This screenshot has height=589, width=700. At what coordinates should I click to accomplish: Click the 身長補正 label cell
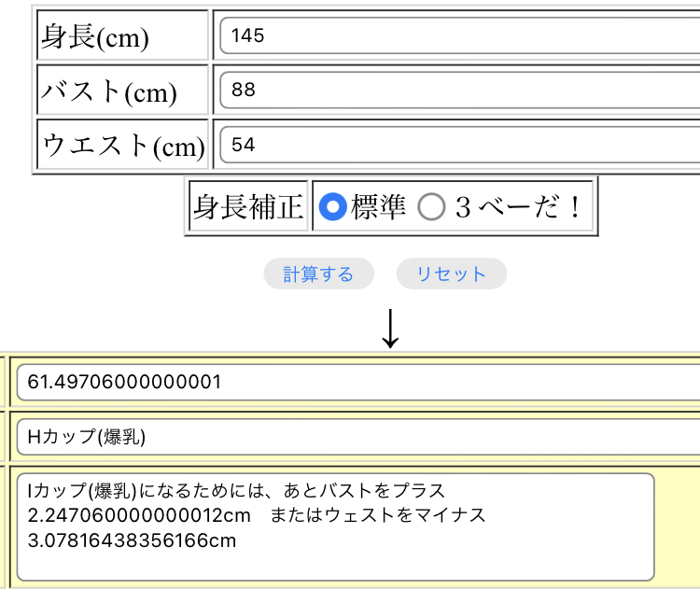coord(248,207)
